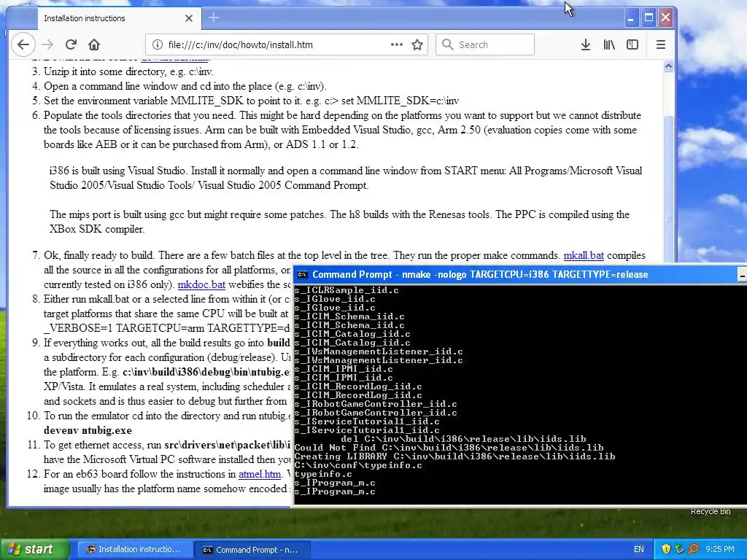Click the green network tray icon
The height and width of the screenshot is (560, 747).
(x=679, y=549)
